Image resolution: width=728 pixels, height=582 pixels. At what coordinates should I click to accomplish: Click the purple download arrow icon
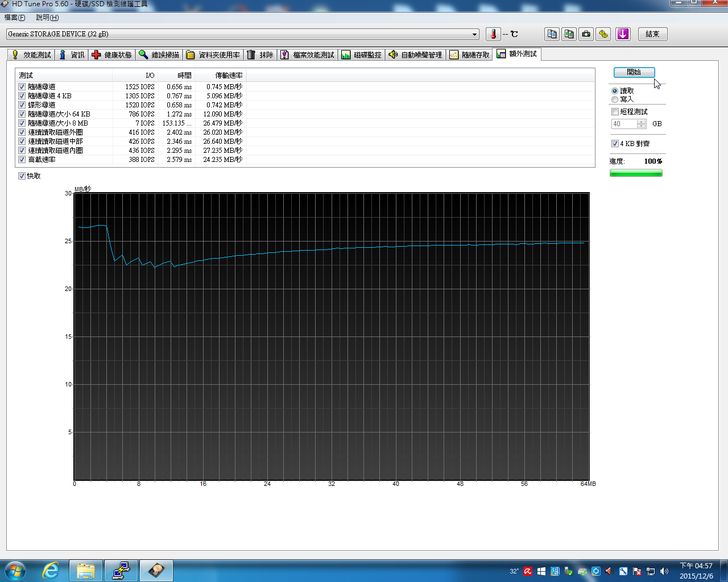tap(622, 33)
